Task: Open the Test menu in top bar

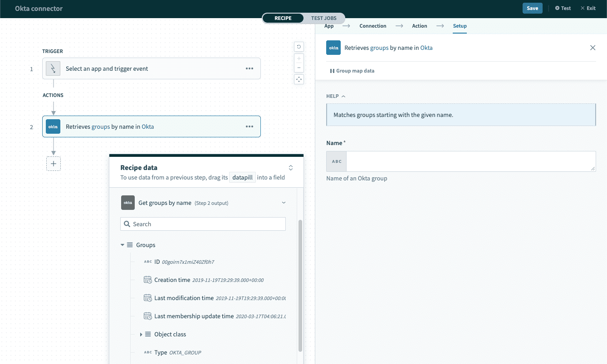Action: tap(563, 8)
